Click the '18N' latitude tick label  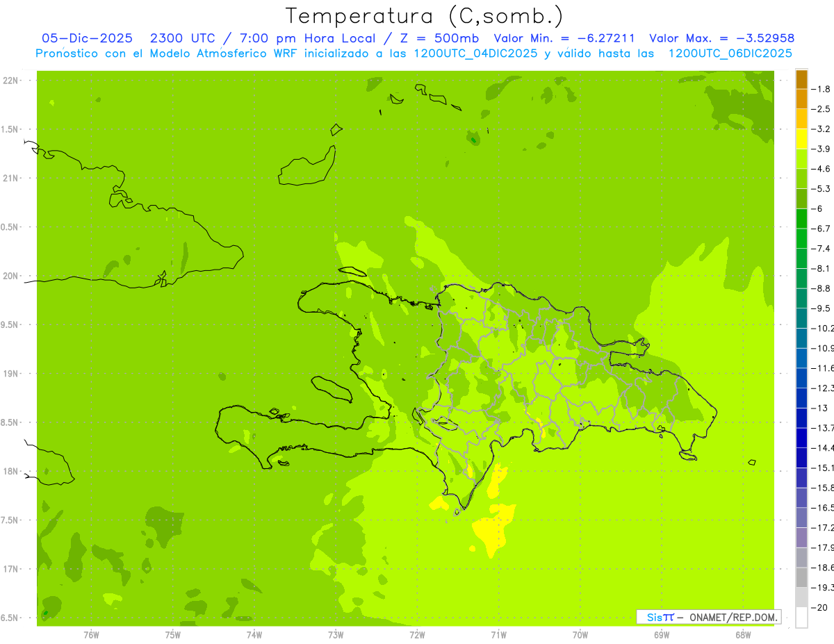[10, 472]
